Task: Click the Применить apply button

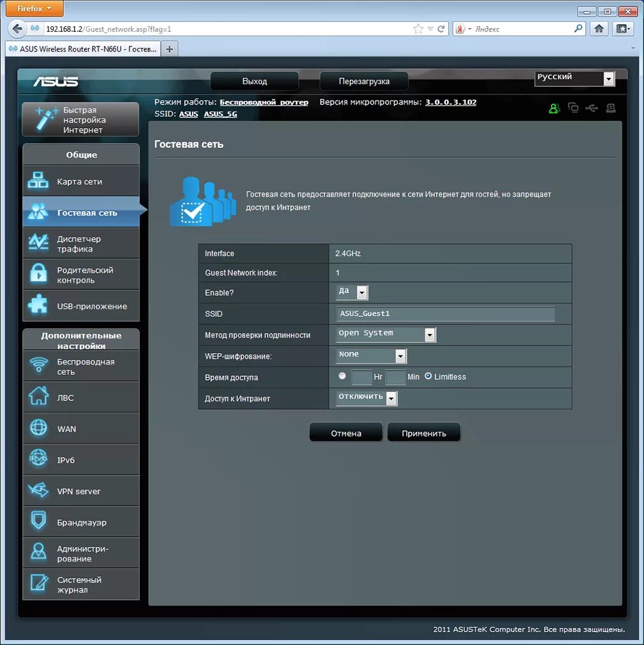Action: click(x=423, y=433)
